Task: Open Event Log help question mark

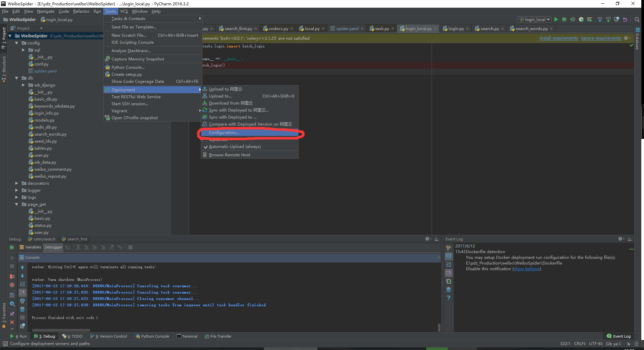Action: click(x=449, y=298)
